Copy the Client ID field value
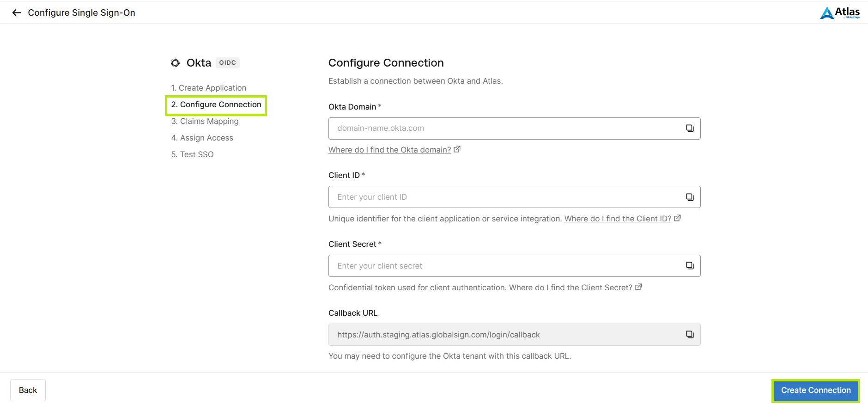 pyautogui.click(x=690, y=197)
